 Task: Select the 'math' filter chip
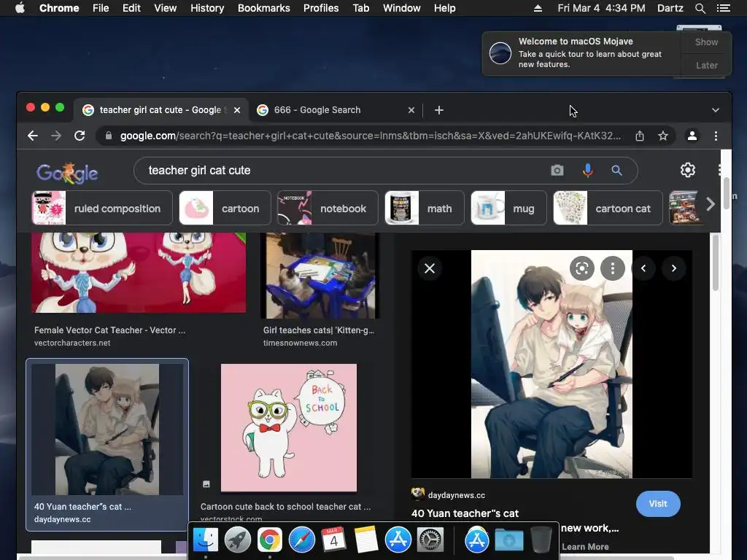coord(425,208)
